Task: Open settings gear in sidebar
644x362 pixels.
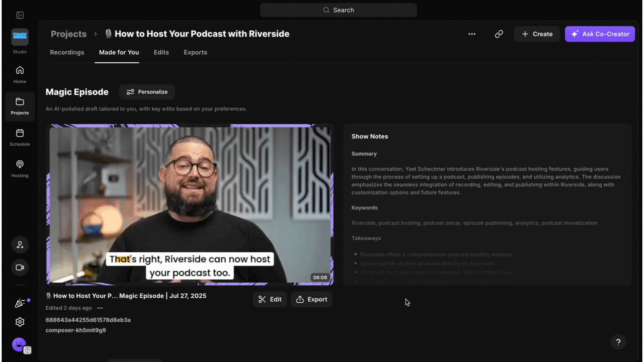Action: click(20, 322)
